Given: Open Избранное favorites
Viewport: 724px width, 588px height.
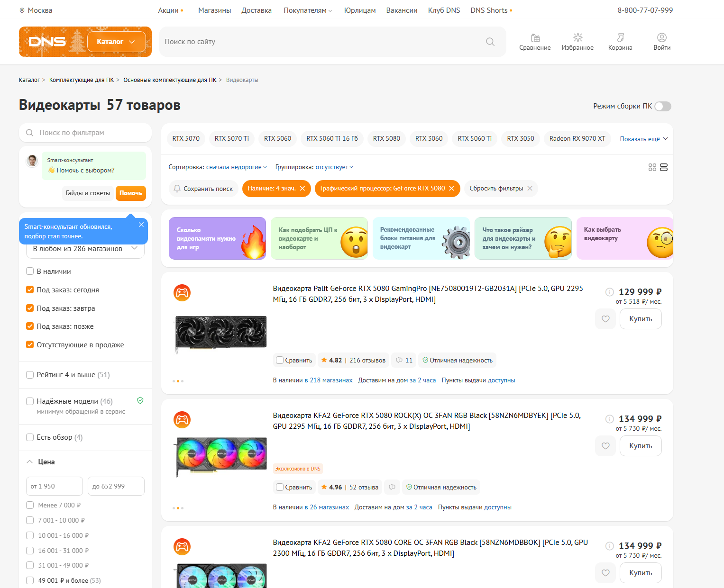Looking at the screenshot, I should (577, 42).
